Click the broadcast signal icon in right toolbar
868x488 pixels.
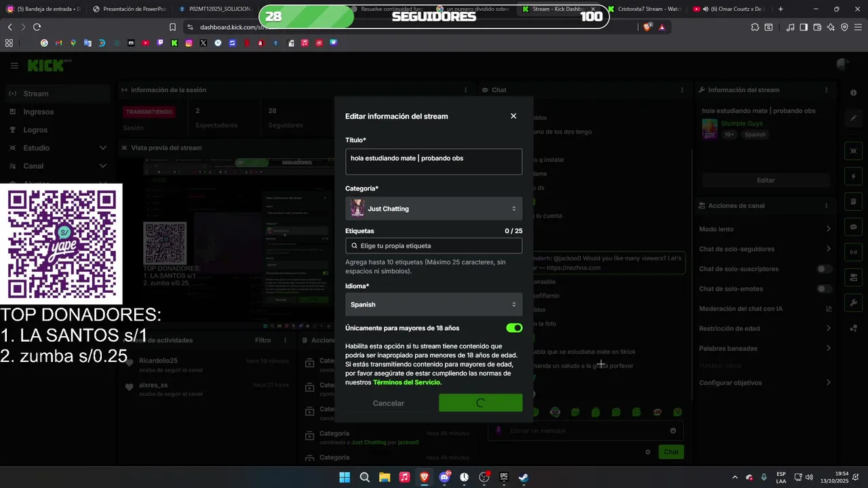pyautogui.click(x=853, y=252)
